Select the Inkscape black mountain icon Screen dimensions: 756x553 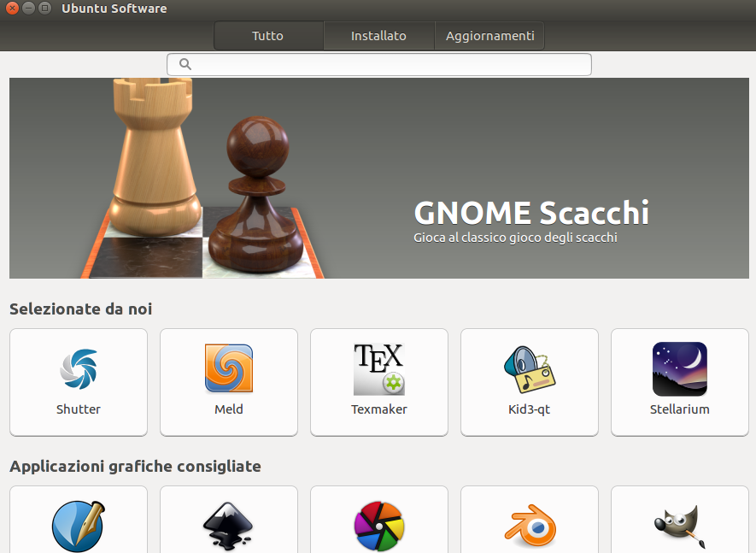(x=229, y=526)
